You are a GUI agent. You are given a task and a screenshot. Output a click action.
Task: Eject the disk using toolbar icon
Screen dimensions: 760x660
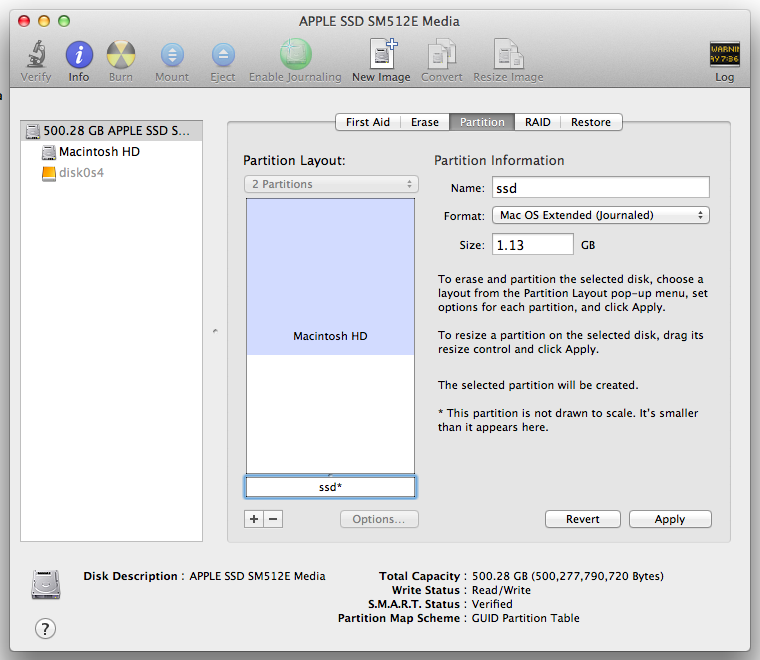[x=223, y=56]
